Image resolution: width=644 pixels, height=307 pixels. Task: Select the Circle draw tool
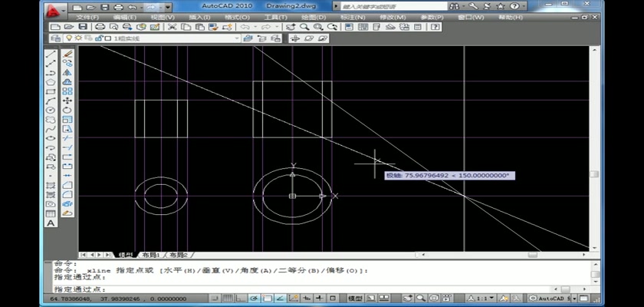tap(51, 111)
